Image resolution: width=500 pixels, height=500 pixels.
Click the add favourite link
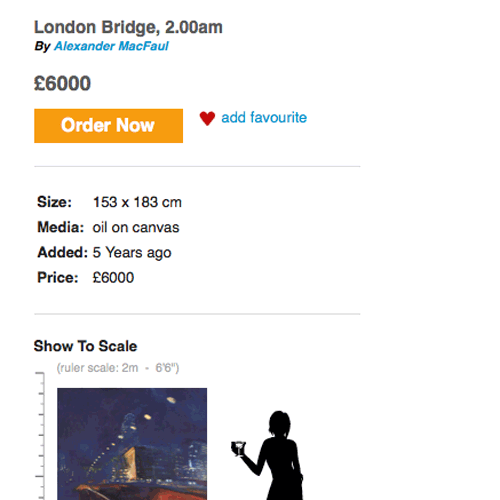[264, 117]
